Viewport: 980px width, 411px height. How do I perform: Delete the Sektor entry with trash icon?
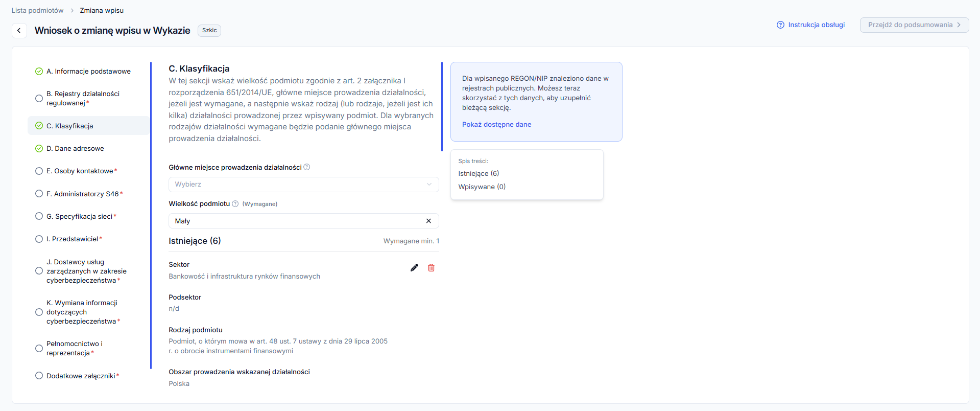tap(431, 268)
